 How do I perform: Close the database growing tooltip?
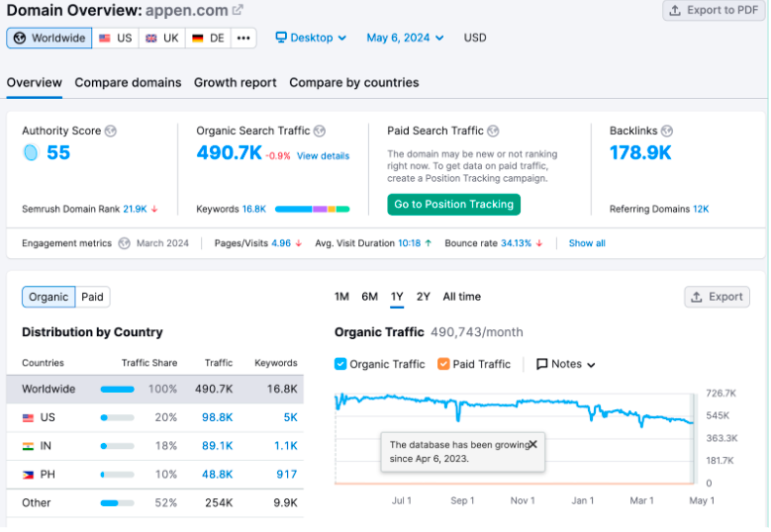tap(533, 445)
